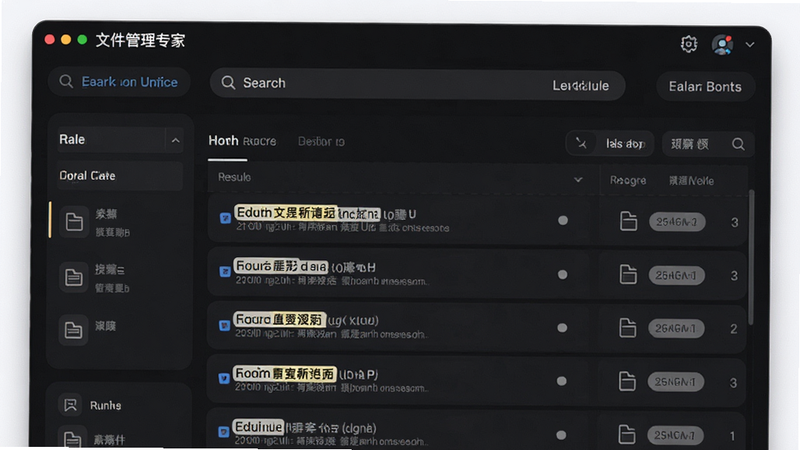
Task: Sort by the last column header
Action: click(x=691, y=181)
